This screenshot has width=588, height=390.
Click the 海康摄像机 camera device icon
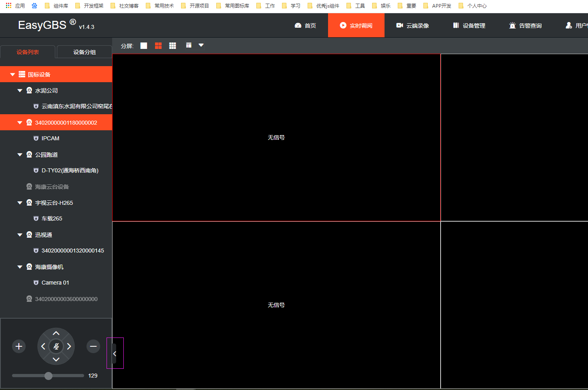coord(29,267)
